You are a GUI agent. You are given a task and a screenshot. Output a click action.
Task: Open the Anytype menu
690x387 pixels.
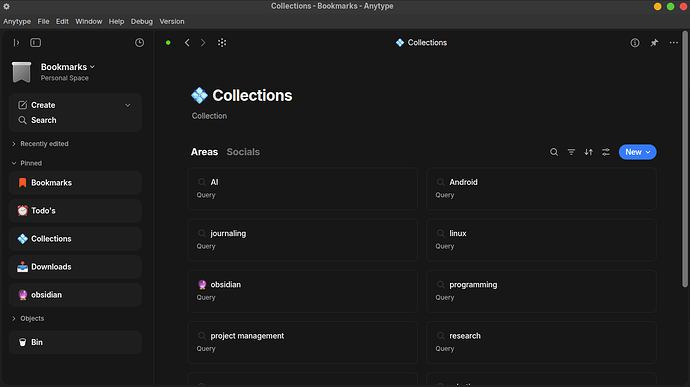point(17,21)
